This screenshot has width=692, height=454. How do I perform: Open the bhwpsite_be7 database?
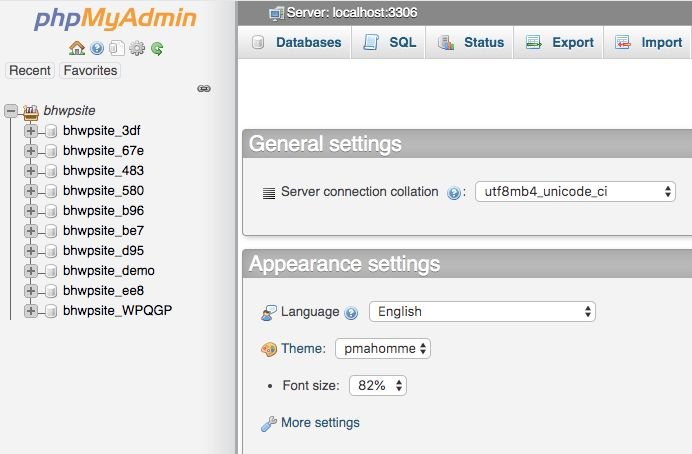coord(103,230)
